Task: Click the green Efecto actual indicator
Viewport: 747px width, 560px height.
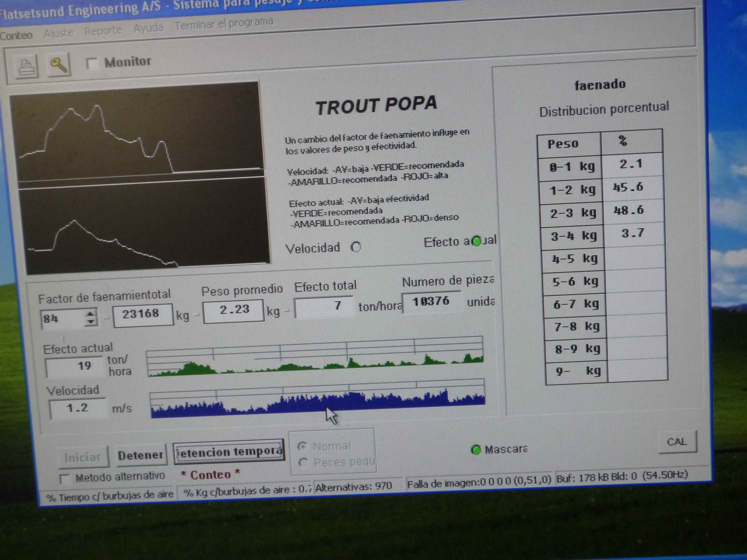Action: 476,242
